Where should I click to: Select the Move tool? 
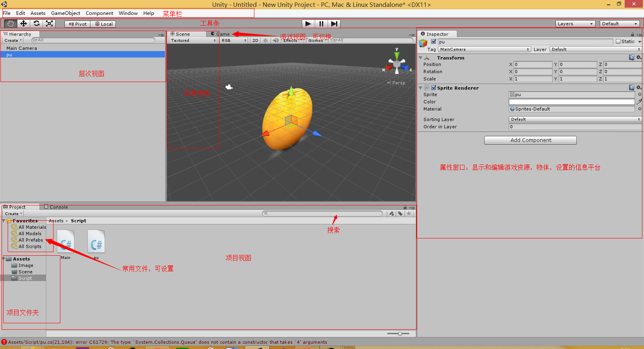(x=23, y=24)
